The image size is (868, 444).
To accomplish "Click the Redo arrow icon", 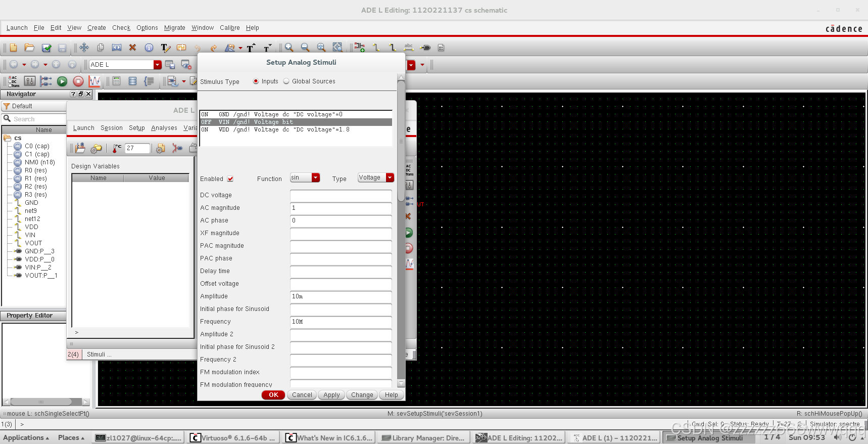I will tap(214, 48).
